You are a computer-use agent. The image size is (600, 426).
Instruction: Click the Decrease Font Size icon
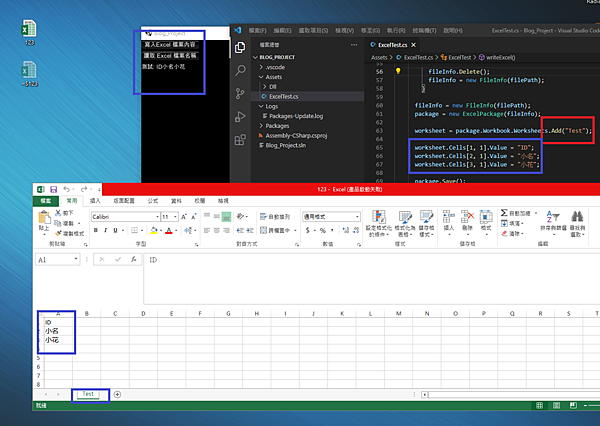click(194, 217)
